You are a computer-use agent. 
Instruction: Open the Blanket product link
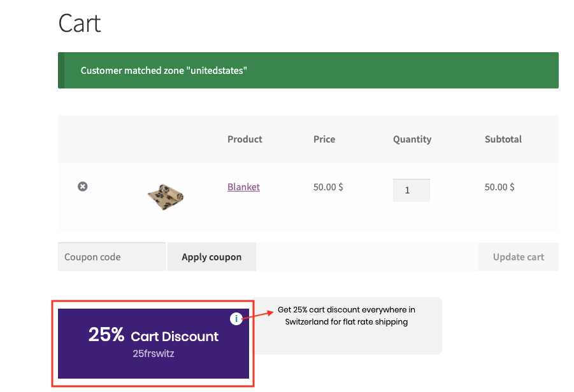click(x=243, y=187)
